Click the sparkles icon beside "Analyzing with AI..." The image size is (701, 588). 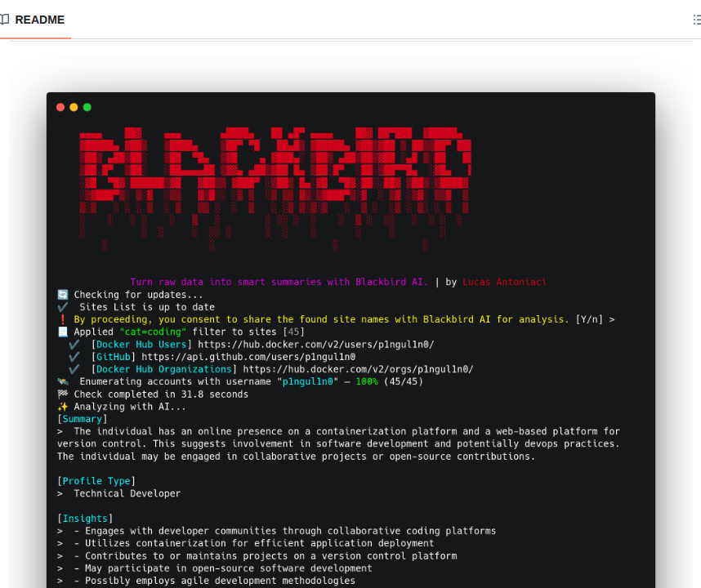coord(63,407)
